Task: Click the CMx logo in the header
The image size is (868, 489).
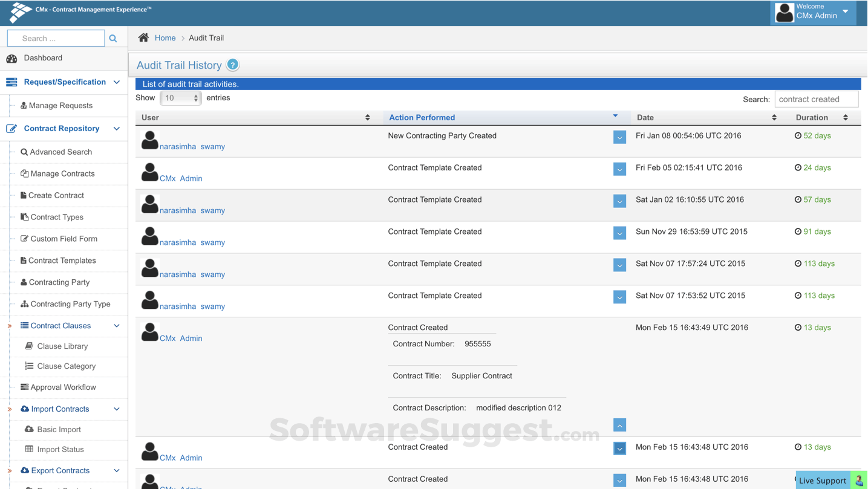Action: (x=20, y=11)
